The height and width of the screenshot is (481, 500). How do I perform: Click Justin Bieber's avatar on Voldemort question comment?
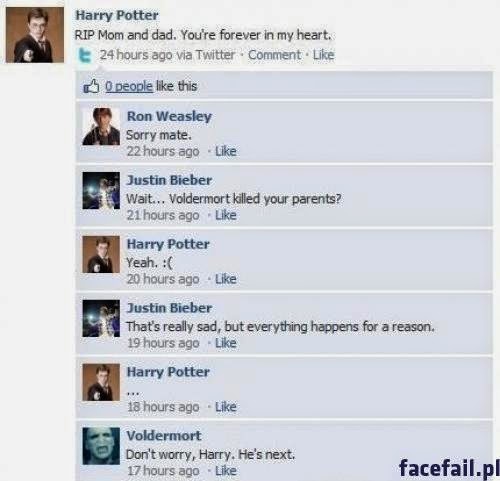(101, 190)
